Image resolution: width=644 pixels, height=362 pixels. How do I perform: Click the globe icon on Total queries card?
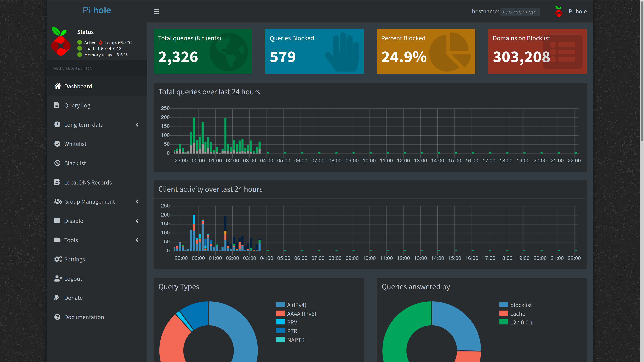point(229,52)
